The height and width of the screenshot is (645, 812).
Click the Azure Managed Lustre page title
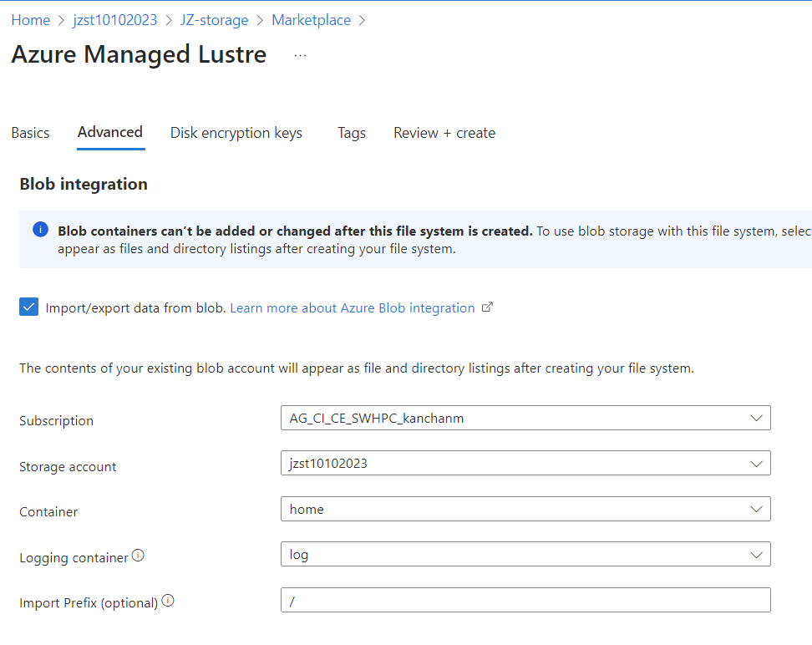pyautogui.click(x=139, y=54)
